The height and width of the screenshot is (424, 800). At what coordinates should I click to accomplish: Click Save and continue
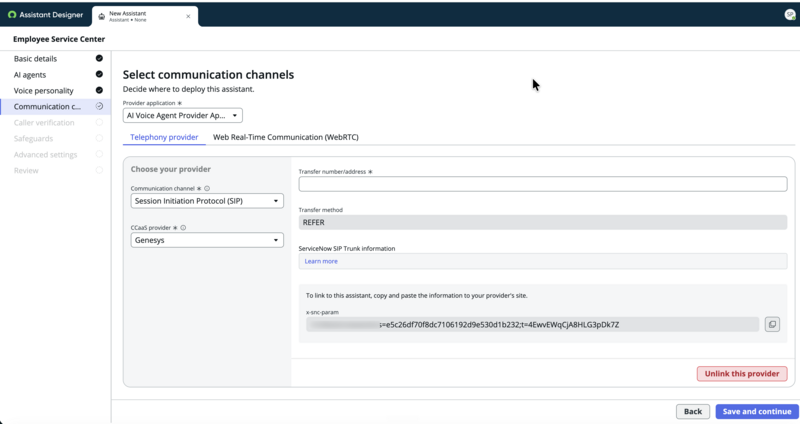pyautogui.click(x=757, y=411)
